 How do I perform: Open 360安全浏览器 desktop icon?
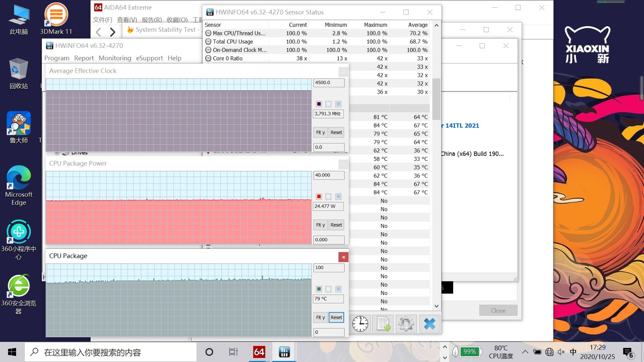[x=19, y=294]
